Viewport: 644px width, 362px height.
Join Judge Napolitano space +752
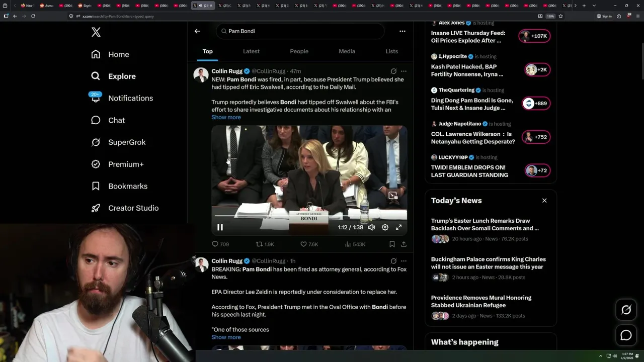(536, 137)
